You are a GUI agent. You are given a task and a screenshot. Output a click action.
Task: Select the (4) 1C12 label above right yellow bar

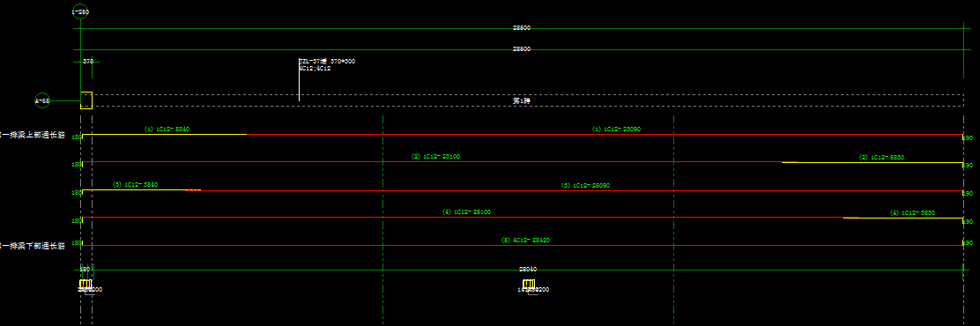912,213
